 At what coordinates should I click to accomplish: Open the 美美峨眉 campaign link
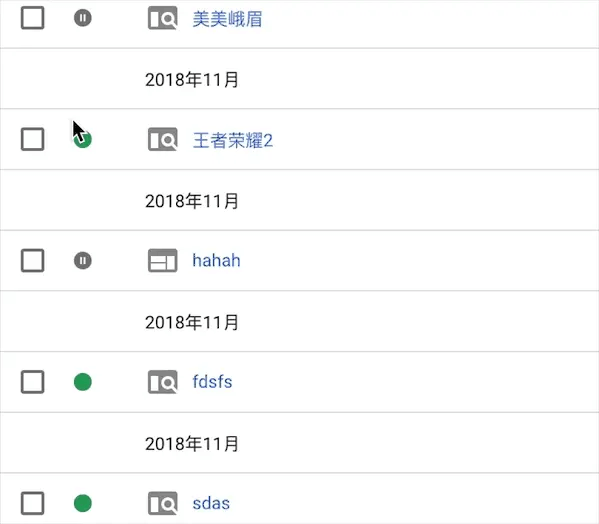click(x=227, y=19)
